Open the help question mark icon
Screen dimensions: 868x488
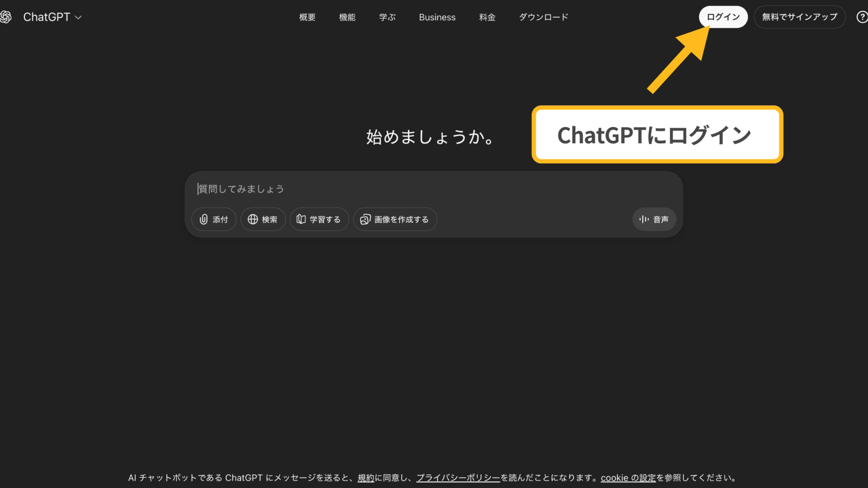click(862, 17)
